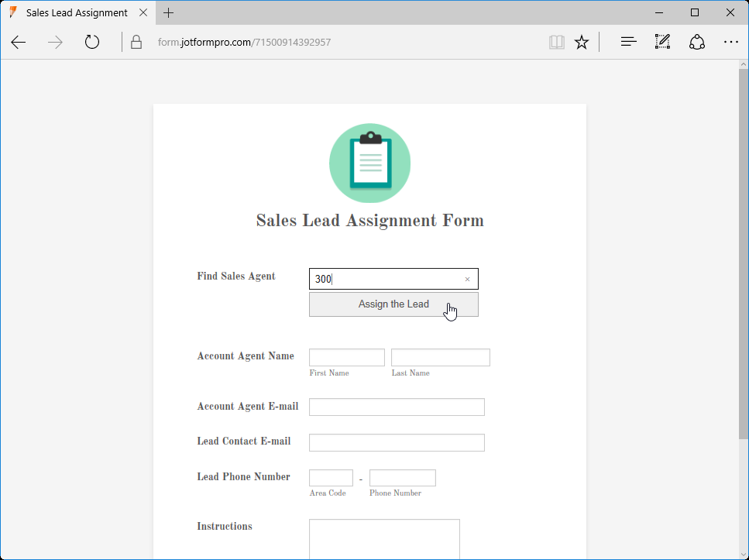Viewport: 749px width, 560px height.
Task: Open the Share panel icon
Action: [696, 42]
